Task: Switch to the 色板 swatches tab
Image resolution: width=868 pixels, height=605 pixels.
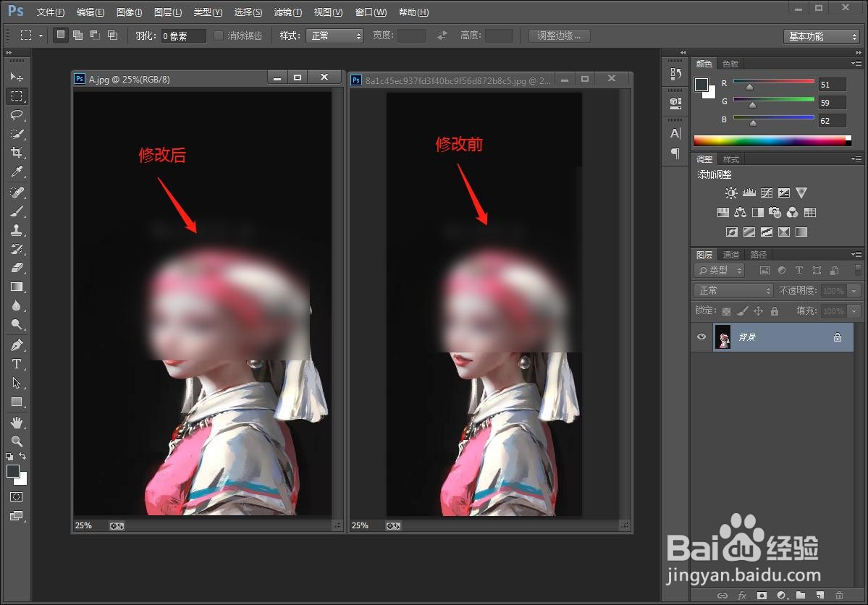Action: pos(730,64)
